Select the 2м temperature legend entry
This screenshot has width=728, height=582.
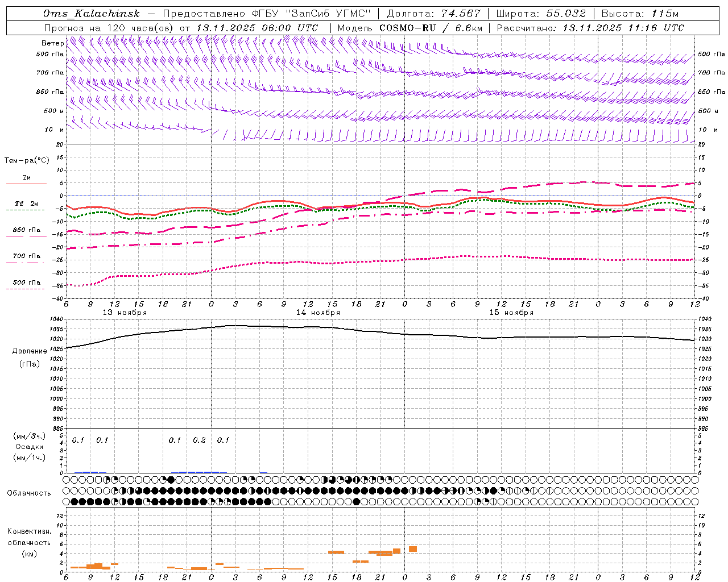(x=26, y=178)
